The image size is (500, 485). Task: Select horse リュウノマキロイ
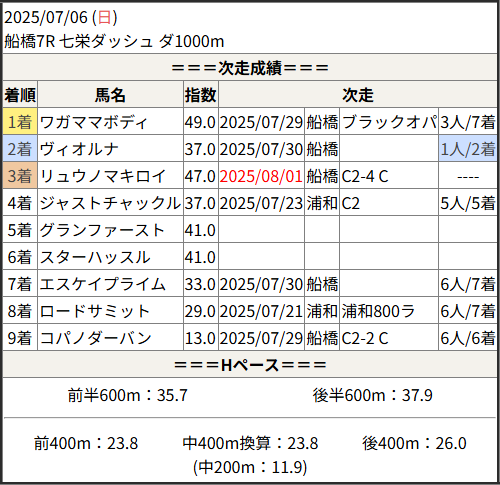click(x=103, y=176)
